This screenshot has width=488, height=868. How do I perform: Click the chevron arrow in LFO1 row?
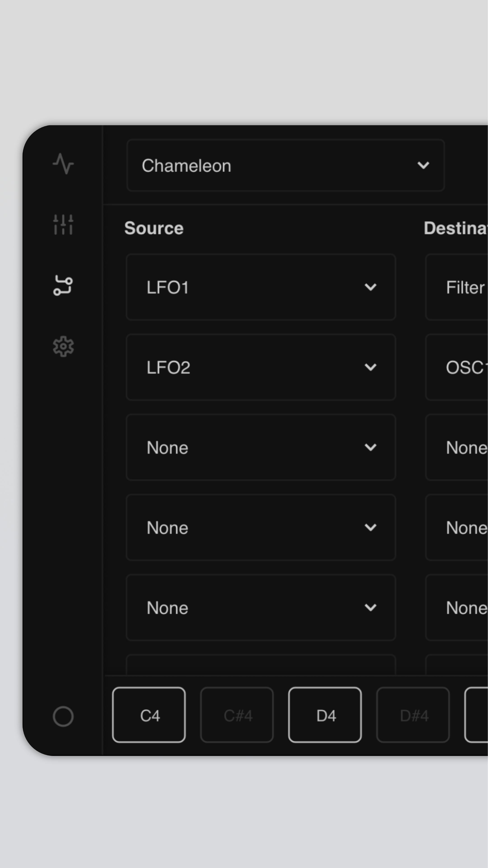coord(371,288)
